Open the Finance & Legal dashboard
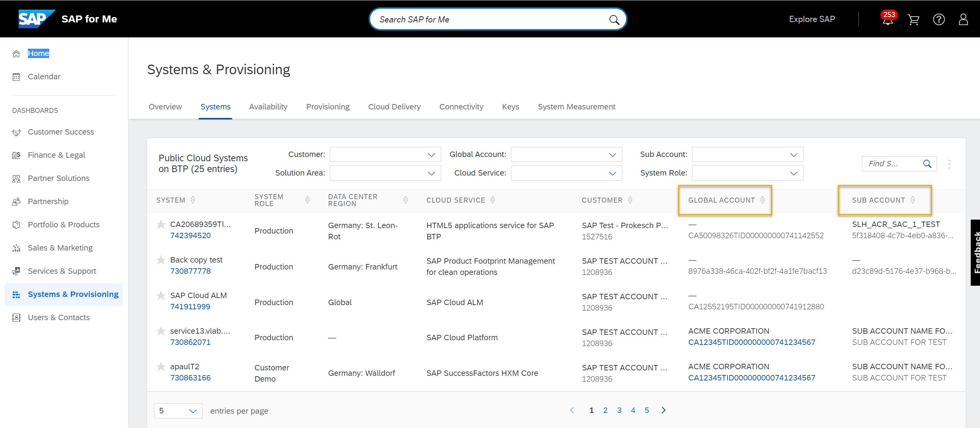The height and width of the screenshot is (428, 980). point(56,155)
